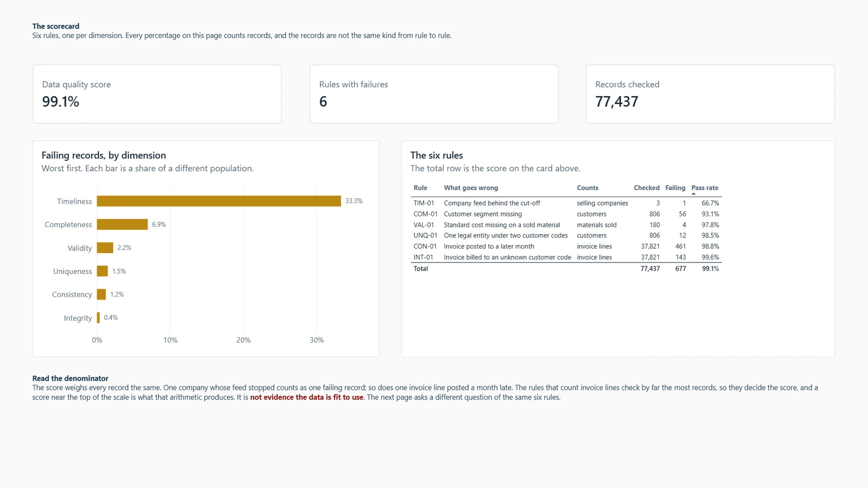
Task: Click the Rule column header
Action: pyautogui.click(x=420, y=188)
